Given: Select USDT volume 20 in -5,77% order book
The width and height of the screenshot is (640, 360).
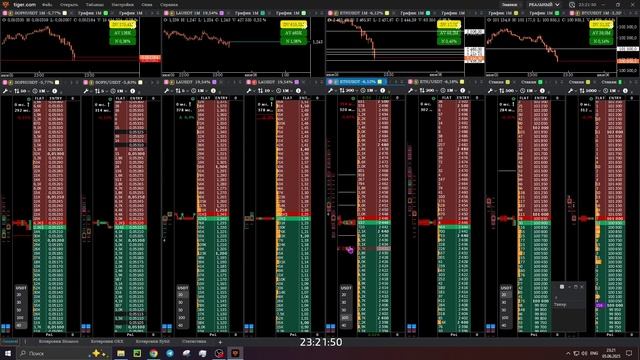Looking at the screenshot, I should (x=19, y=295).
